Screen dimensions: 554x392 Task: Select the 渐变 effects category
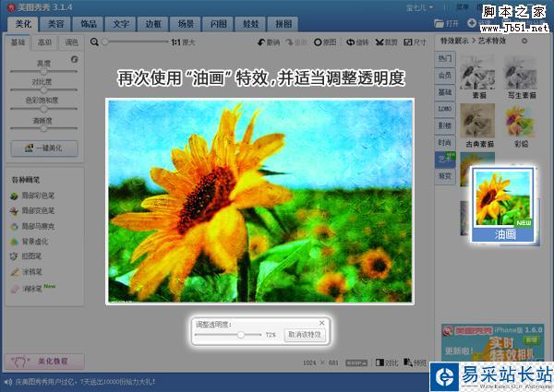coord(445,176)
